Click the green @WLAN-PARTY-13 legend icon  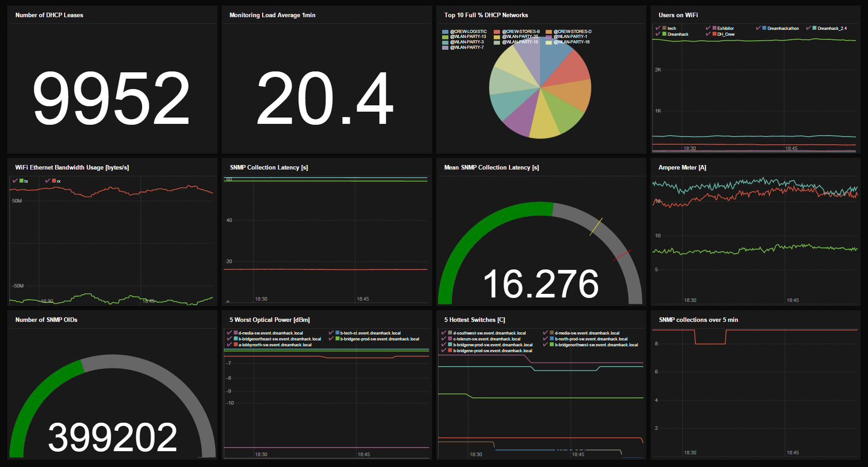point(445,37)
